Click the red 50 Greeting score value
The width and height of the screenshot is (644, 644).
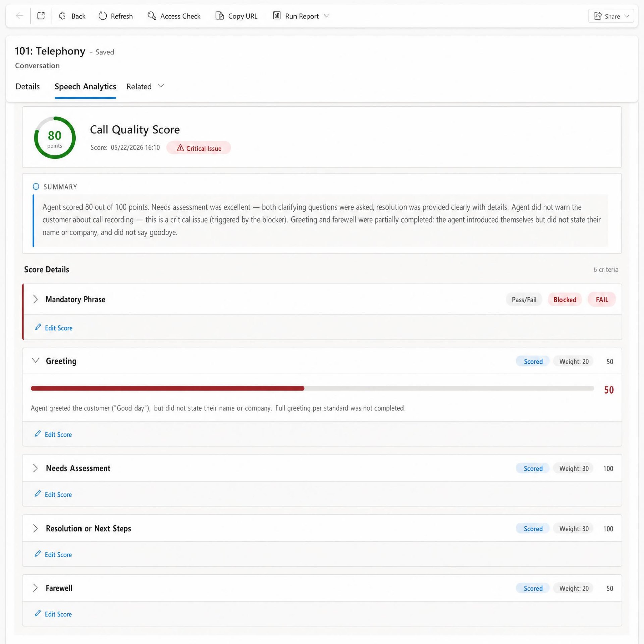point(609,390)
